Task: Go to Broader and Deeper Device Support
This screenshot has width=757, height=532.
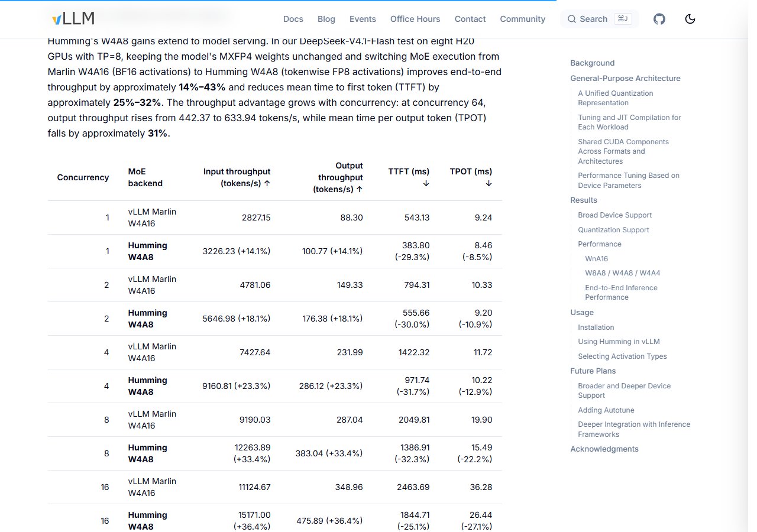Action: click(625, 391)
